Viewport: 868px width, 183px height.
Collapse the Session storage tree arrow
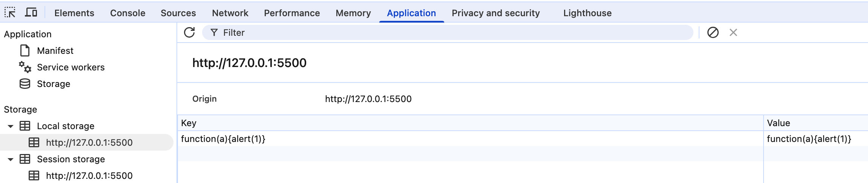[11, 159]
